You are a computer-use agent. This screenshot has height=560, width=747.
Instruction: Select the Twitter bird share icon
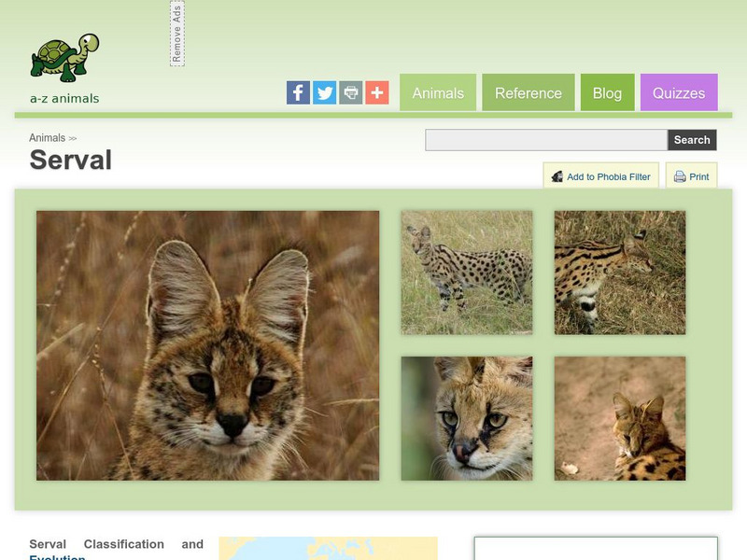click(324, 91)
